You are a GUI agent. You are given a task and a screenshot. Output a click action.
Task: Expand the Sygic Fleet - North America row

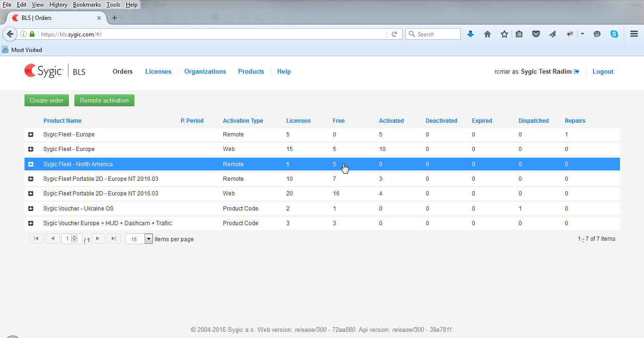pyautogui.click(x=31, y=164)
